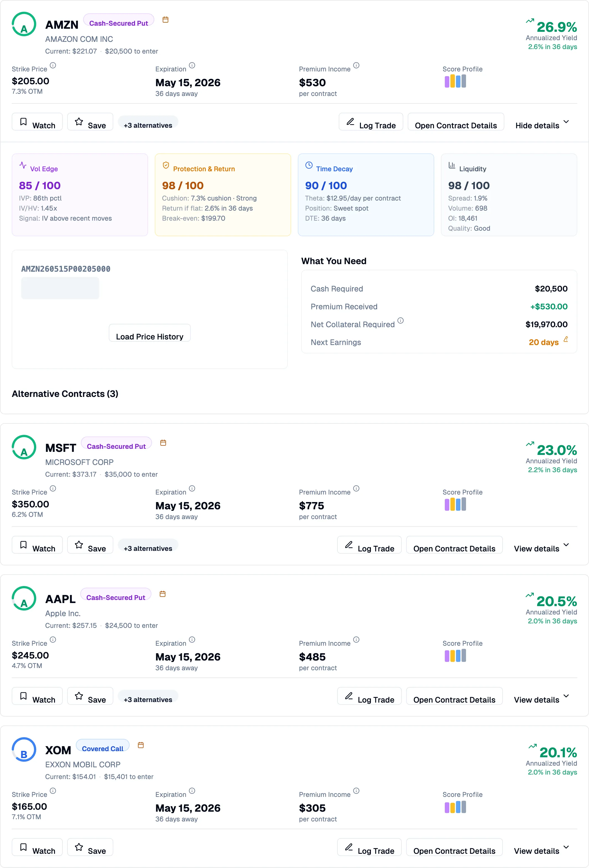Click the Load Price History button
Image resolution: width=589 pixels, height=868 pixels.
pos(150,333)
